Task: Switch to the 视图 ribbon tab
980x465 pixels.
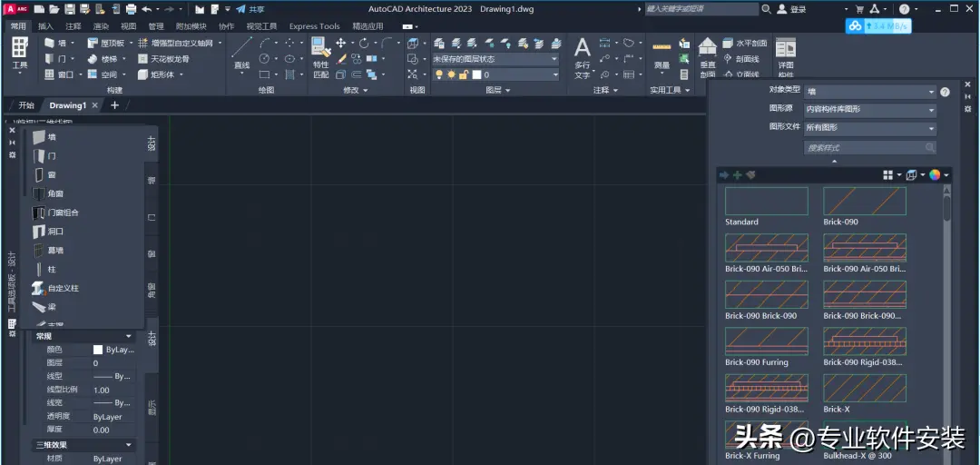Action: (128, 26)
